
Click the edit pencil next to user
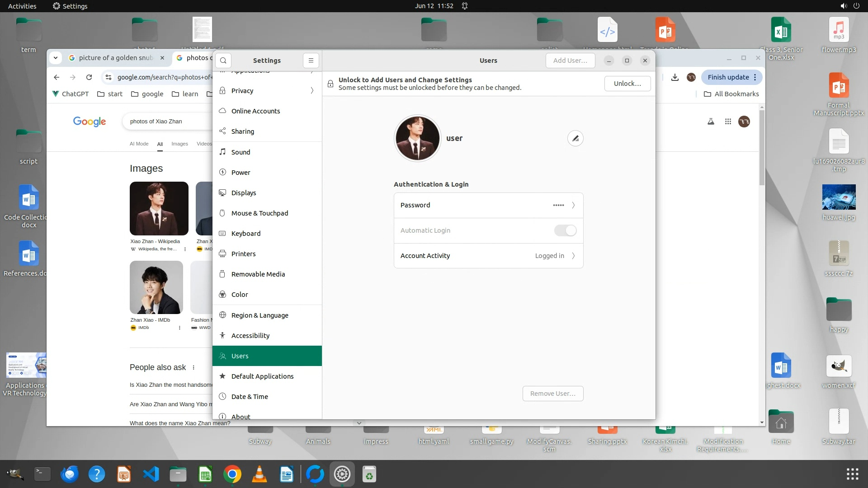tap(575, 138)
